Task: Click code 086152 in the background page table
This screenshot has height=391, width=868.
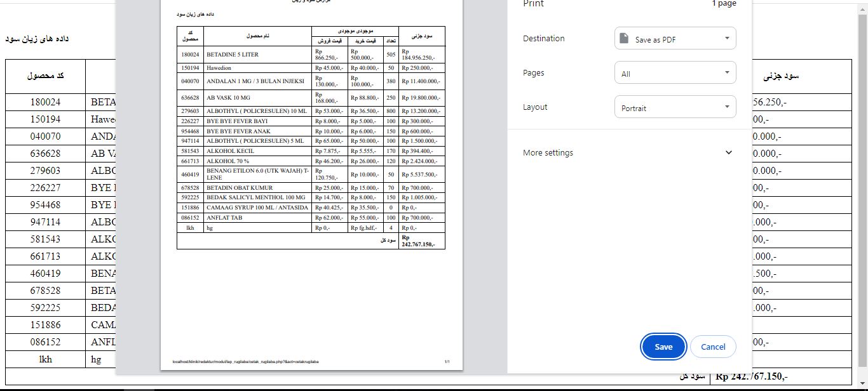Action: 45,342
